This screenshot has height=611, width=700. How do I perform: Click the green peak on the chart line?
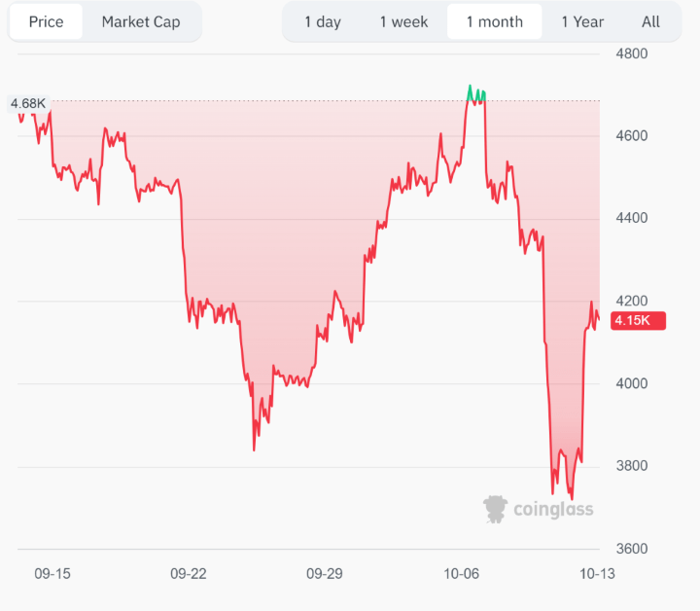point(471,90)
